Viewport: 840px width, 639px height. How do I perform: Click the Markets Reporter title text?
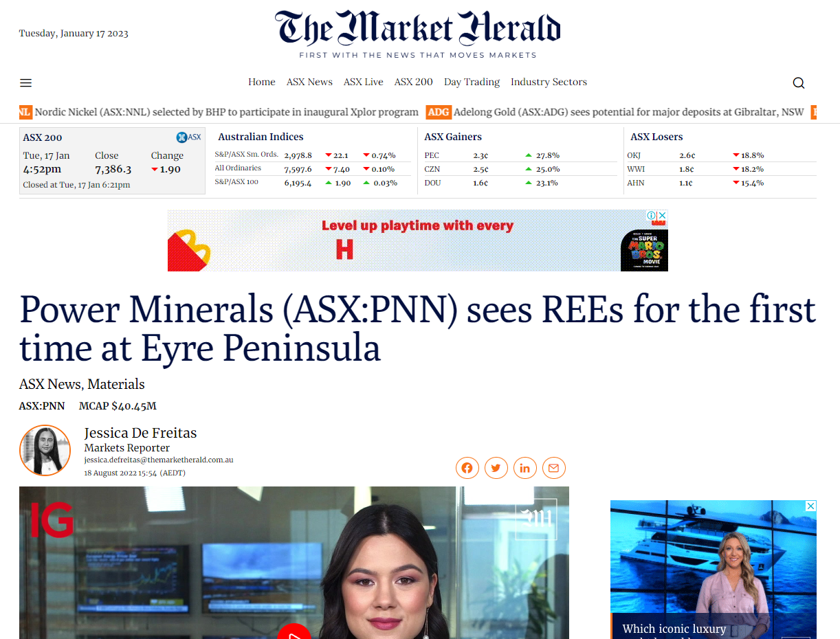pyautogui.click(x=127, y=448)
